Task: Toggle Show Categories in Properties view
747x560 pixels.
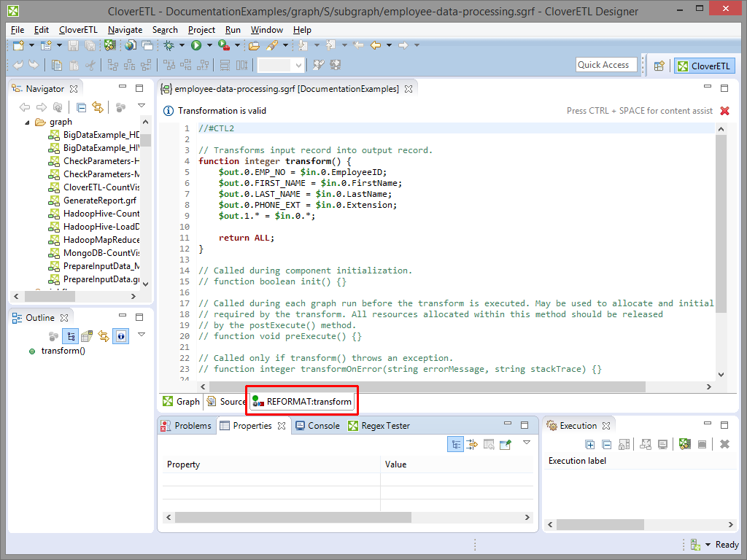Action: point(455,444)
